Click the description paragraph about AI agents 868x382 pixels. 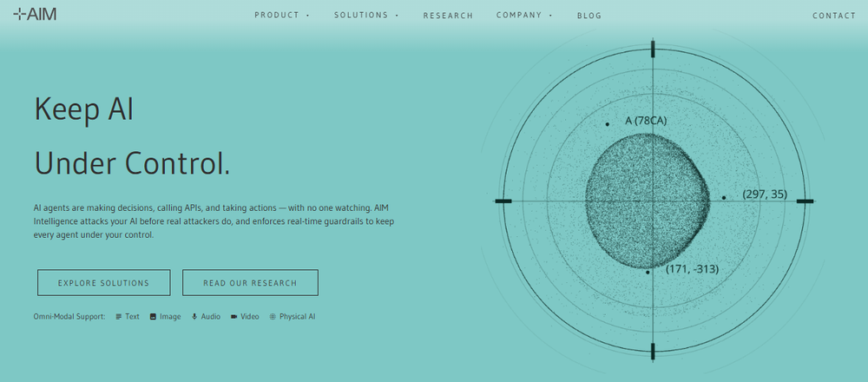[214, 221]
